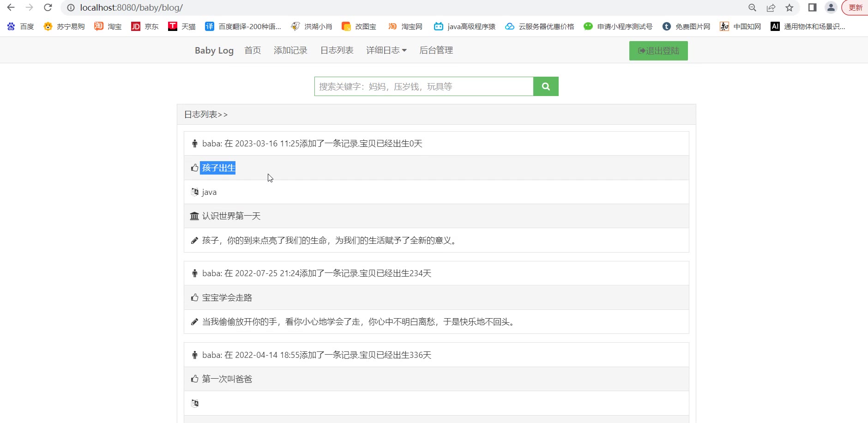Focus the keyword search input field
The image size is (868, 423).
tap(423, 86)
